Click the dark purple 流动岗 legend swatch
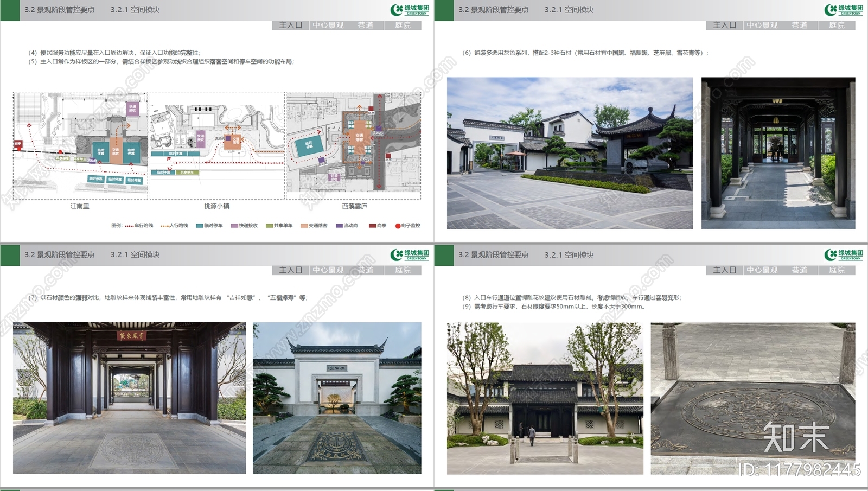This screenshot has width=868, height=491. coord(339,226)
